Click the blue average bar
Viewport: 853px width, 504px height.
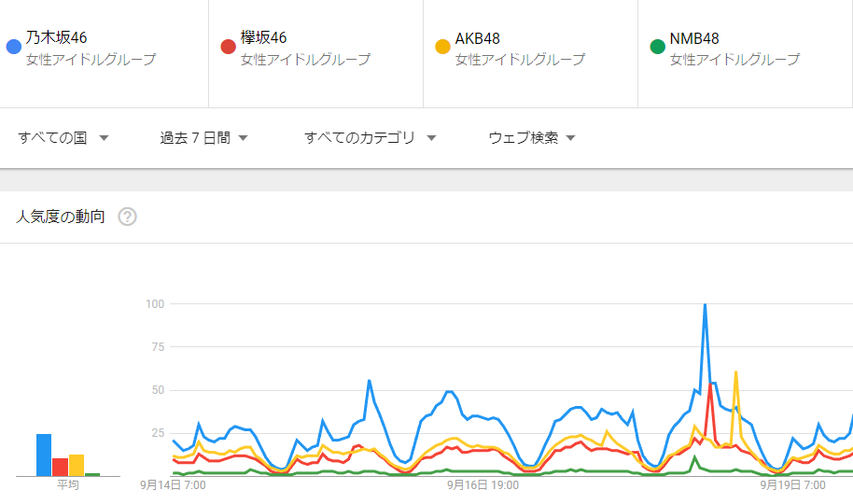click(44, 455)
